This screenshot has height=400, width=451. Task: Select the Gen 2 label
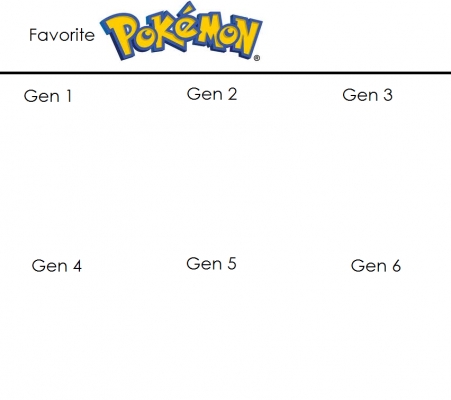[212, 94]
